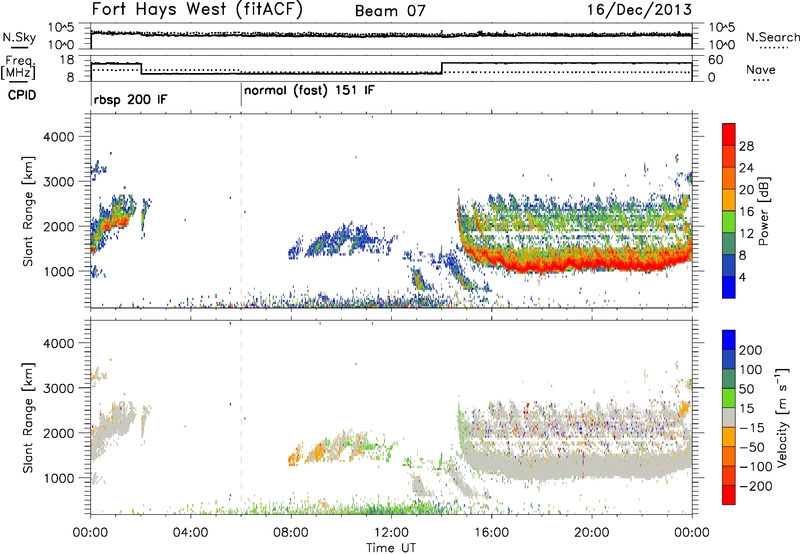This screenshot has width=800, height=554.
Task: Click the '28' value on Power colorbar
Action: point(746,146)
